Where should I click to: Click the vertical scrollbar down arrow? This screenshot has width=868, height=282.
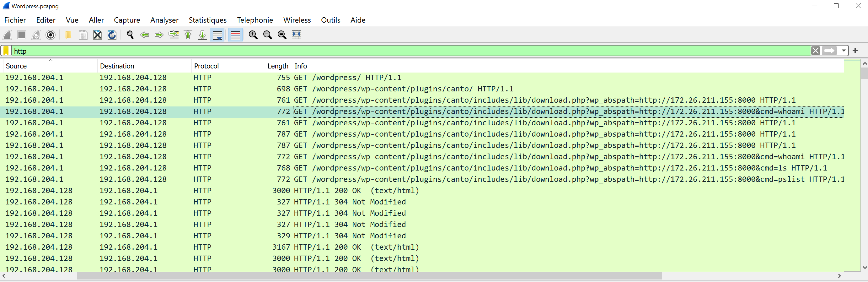pyautogui.click(x=864, y=268)
